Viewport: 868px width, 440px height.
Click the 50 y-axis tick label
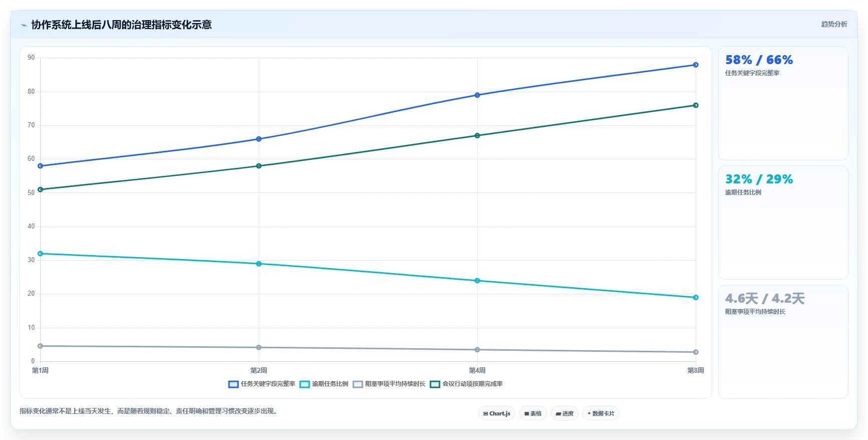click(31, 193)
